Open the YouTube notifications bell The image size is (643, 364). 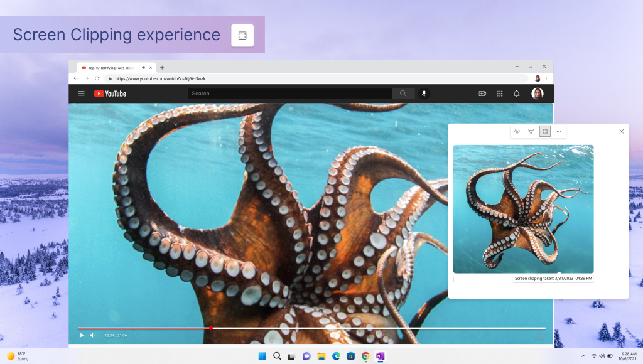coord(516,94)
